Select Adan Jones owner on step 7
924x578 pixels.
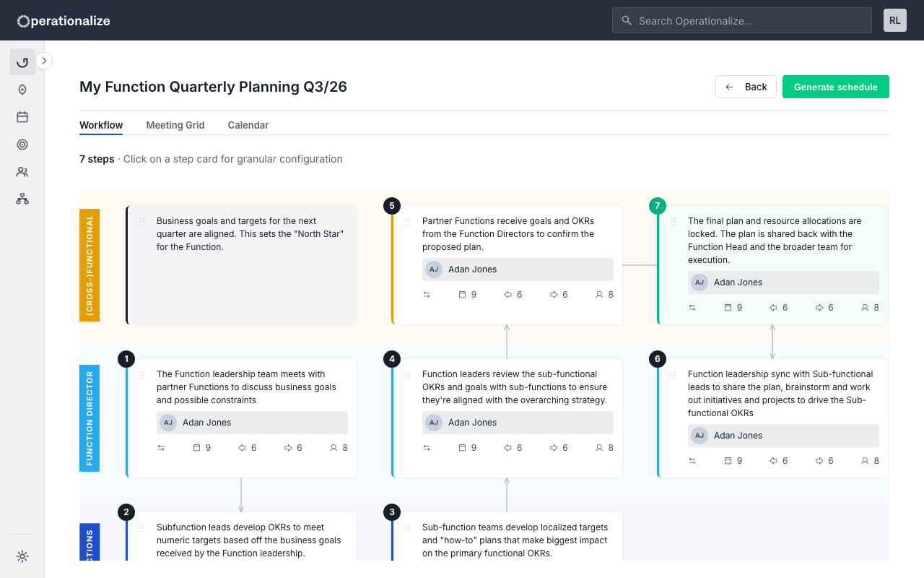(783, 282)
